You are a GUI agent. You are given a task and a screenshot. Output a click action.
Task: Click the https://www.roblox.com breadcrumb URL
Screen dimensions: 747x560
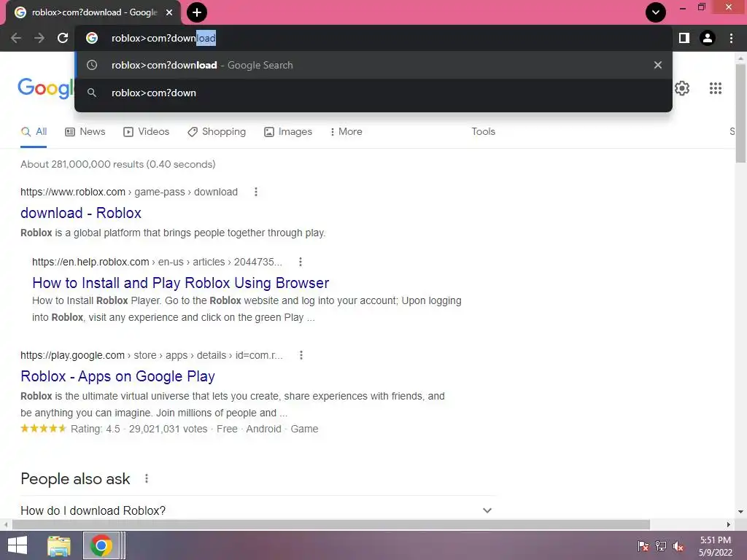(73, 192)
